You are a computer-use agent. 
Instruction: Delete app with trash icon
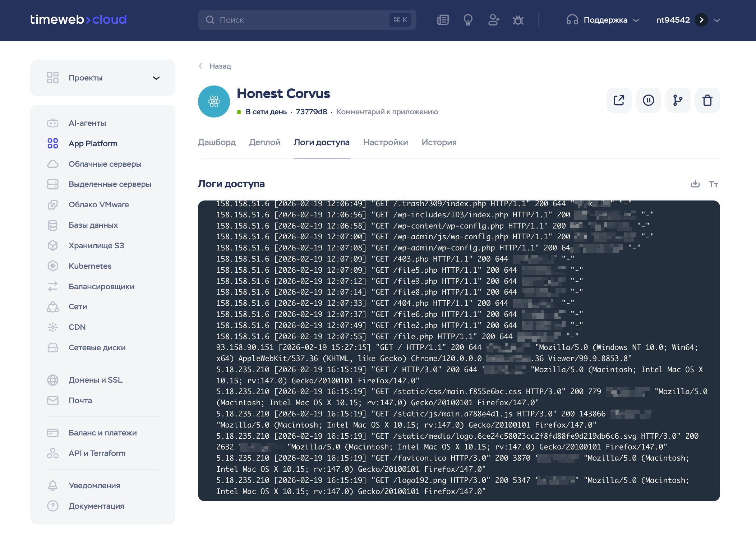tap(707, 100)
